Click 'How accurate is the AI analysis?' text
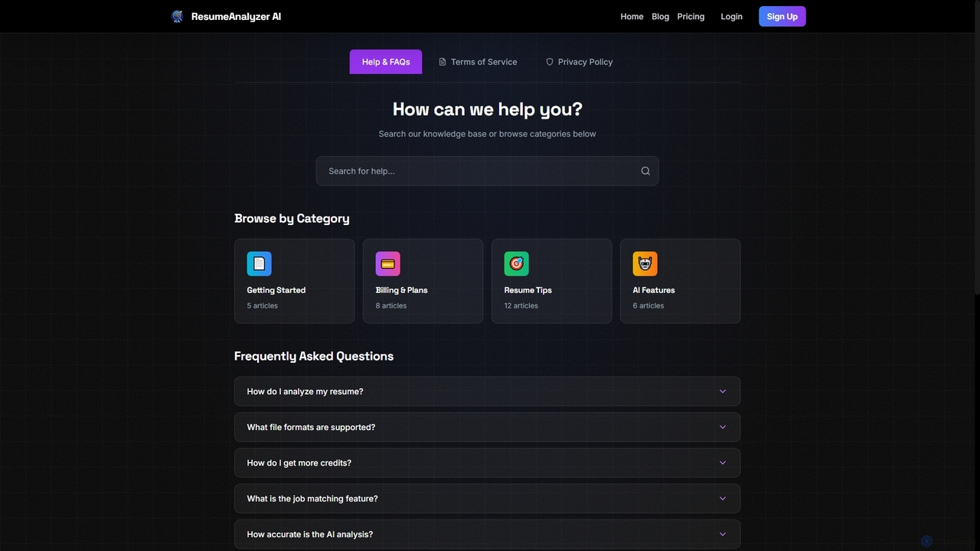Image resolution: width=980 pixels, height=551 pixels. 310,534
